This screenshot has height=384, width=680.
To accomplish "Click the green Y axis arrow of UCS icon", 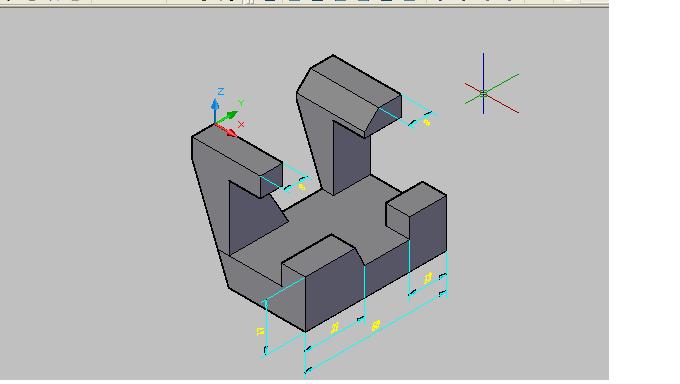I will point(227,117).
